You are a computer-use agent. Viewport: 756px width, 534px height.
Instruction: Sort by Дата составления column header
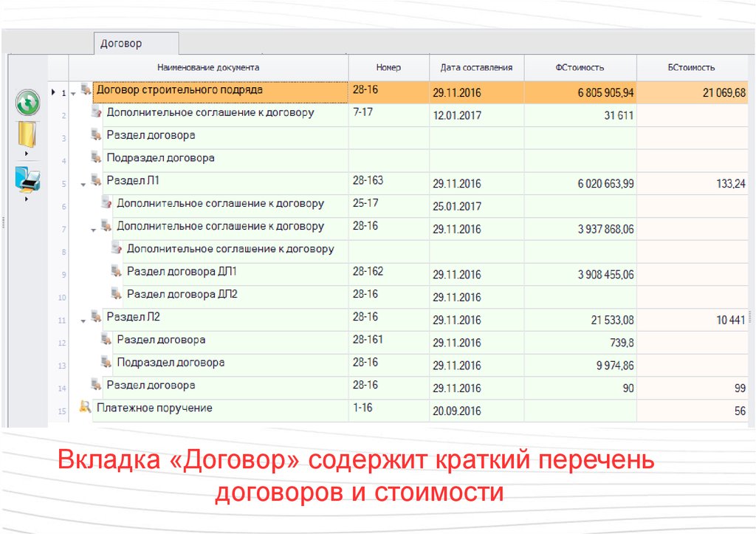tap(476, 67)
